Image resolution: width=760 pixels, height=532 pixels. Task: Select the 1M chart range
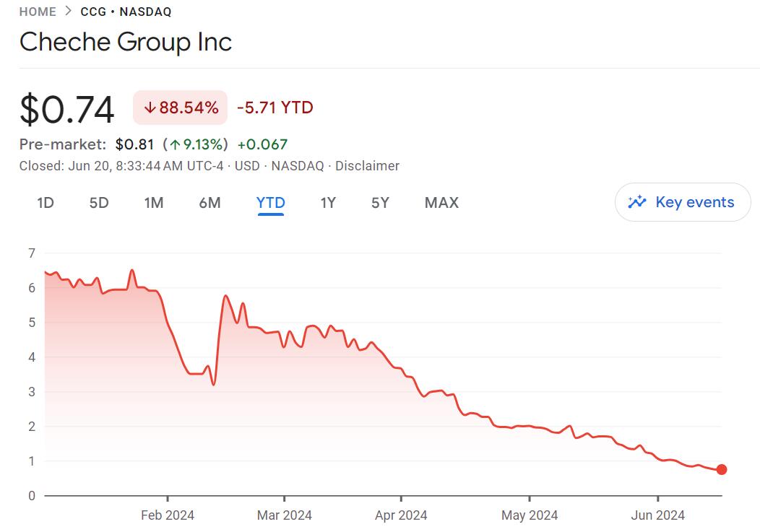tap(153, 203)
